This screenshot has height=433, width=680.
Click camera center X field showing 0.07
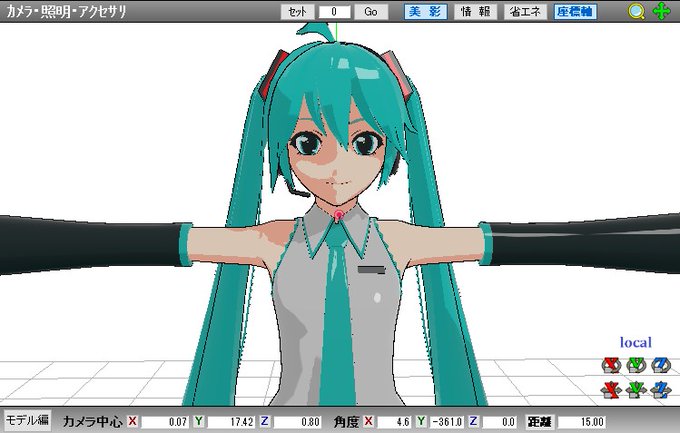click(165, 422)
